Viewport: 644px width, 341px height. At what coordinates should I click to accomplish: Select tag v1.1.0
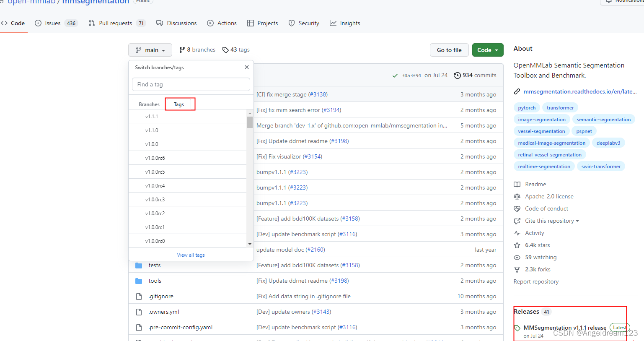[188, 130]
